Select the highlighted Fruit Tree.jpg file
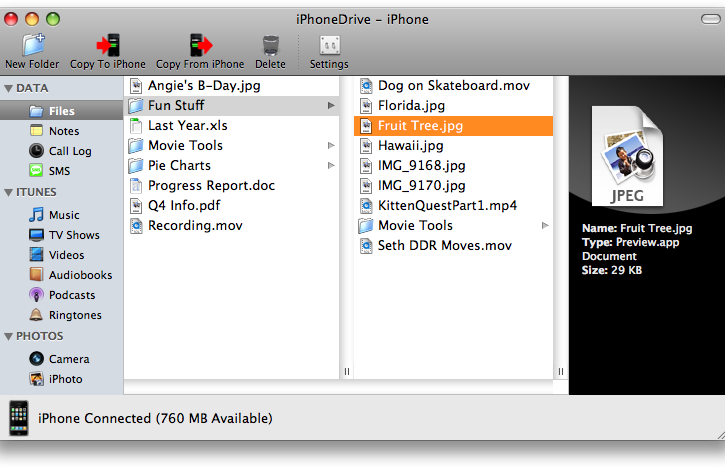This screenshot has width=725, height=468. click(453, 126)
